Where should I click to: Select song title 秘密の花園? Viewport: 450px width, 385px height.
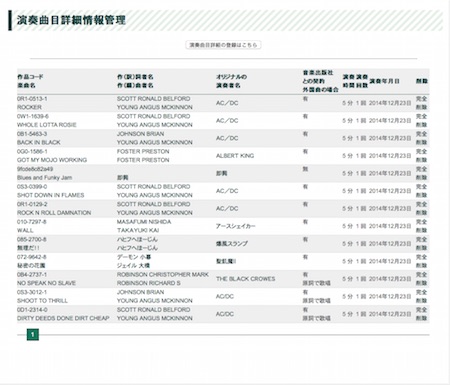pos(31,266)
